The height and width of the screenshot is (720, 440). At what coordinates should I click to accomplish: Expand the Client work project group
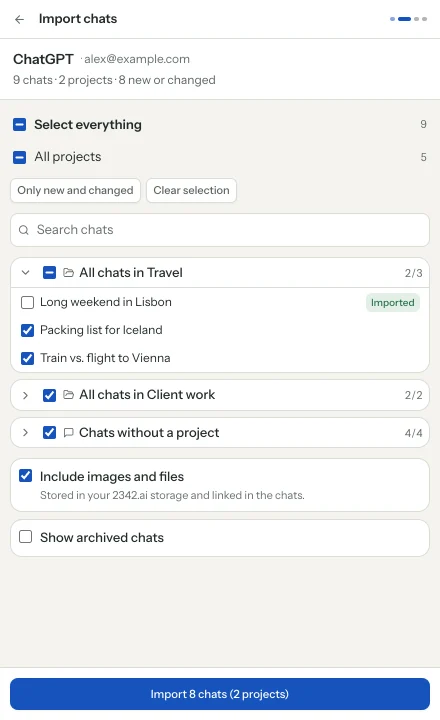[x=26, y=395]
